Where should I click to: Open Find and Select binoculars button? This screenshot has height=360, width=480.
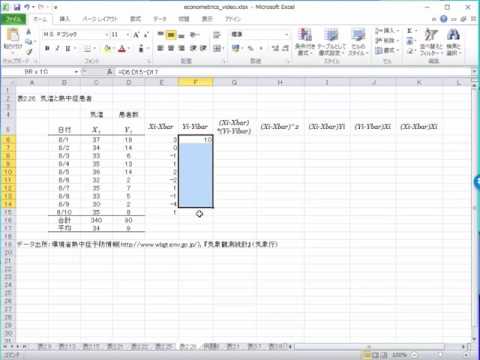pos(454,42)
